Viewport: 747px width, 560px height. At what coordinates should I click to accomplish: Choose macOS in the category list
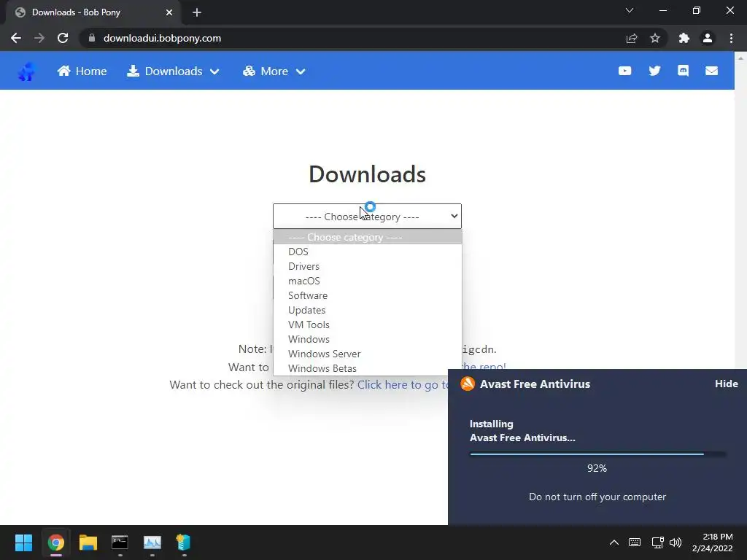[x=368, y=281]
